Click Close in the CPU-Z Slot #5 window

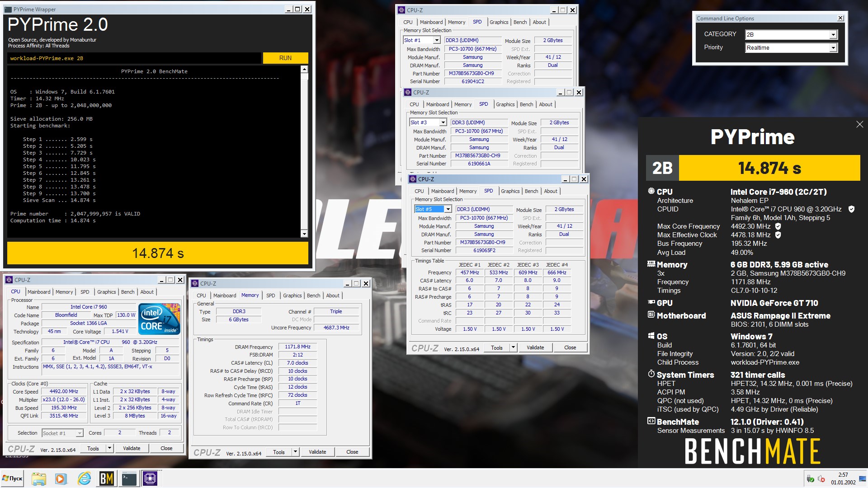pos(570,347)
